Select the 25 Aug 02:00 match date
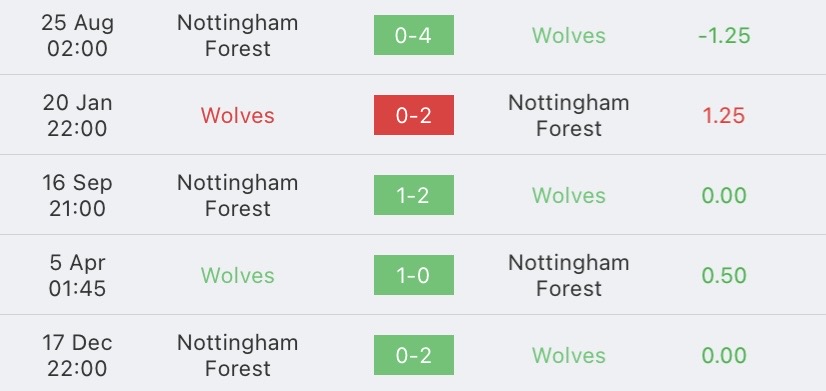Image resolution: width=826 pixels, height=391 pixels. point(77,35)
